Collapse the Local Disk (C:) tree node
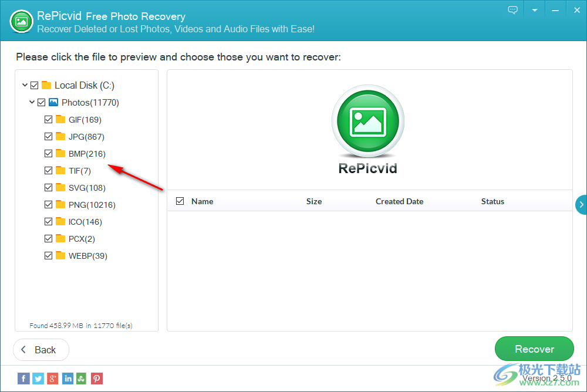Image resolution: width=587 pixels, height=392 pixels. coord(25,85)
